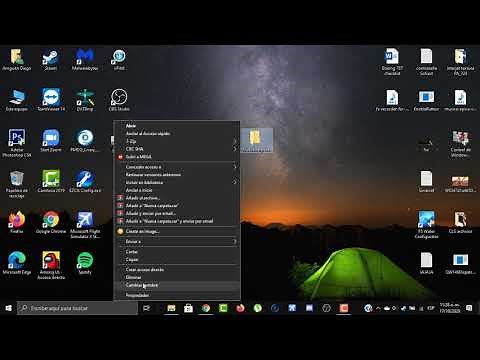This screenshot has height=360, width=480.
Task: Select the Microsoft Flight Simulator X shortcut
Action: (x=85, y=225)
